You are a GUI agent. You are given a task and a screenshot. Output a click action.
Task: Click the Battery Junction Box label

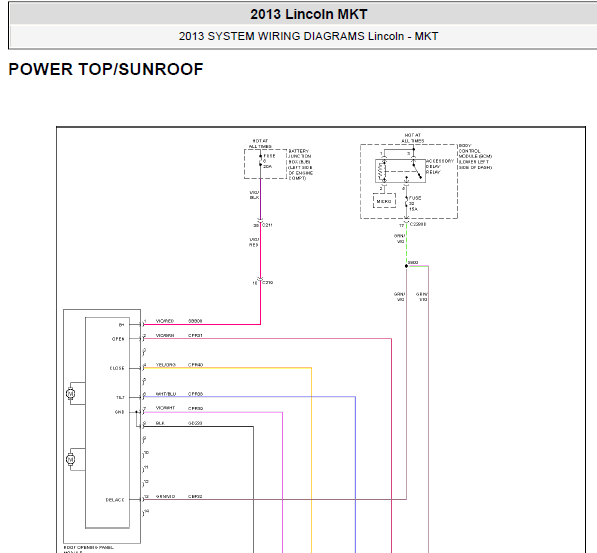300,165
